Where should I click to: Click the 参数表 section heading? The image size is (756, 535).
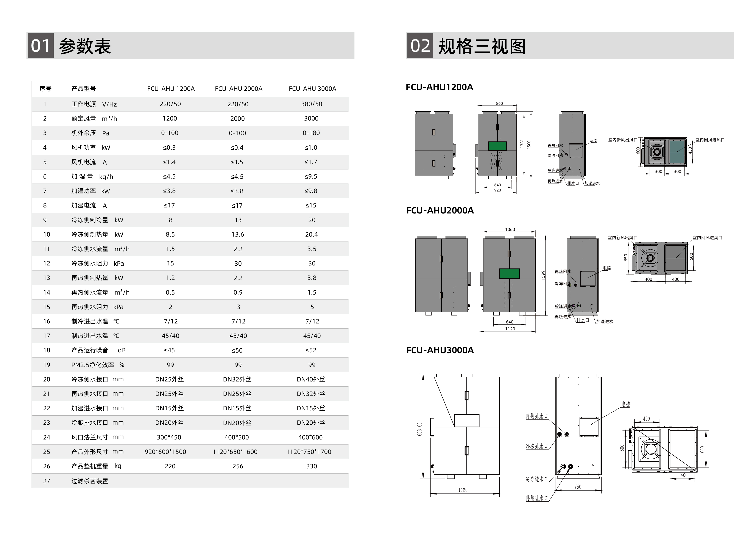(85, 46)
